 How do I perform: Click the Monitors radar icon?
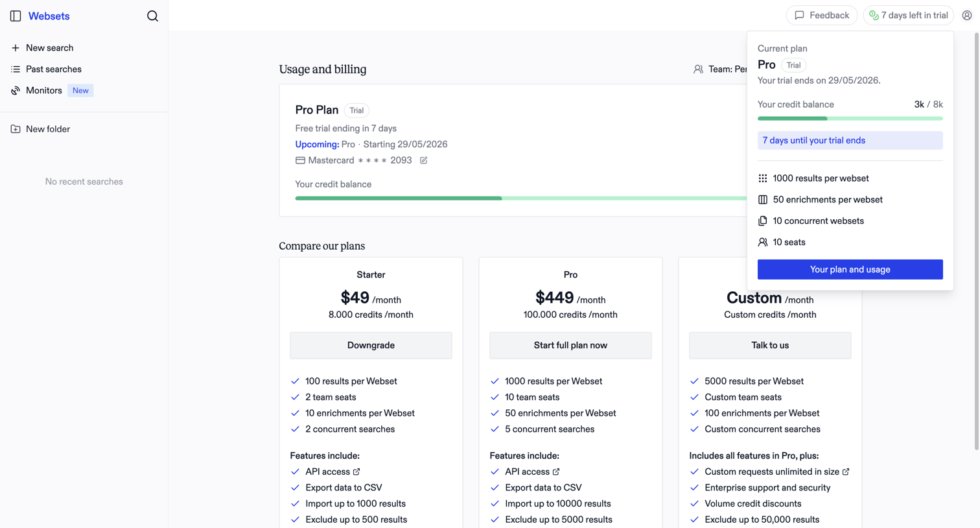pos(16,91)
